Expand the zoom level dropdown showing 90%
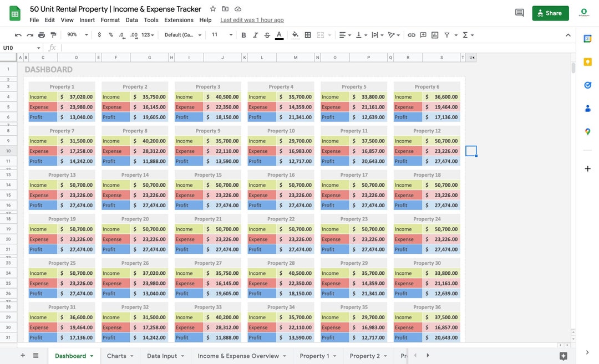The image size is (599, 364). click(x=76, y=34)
